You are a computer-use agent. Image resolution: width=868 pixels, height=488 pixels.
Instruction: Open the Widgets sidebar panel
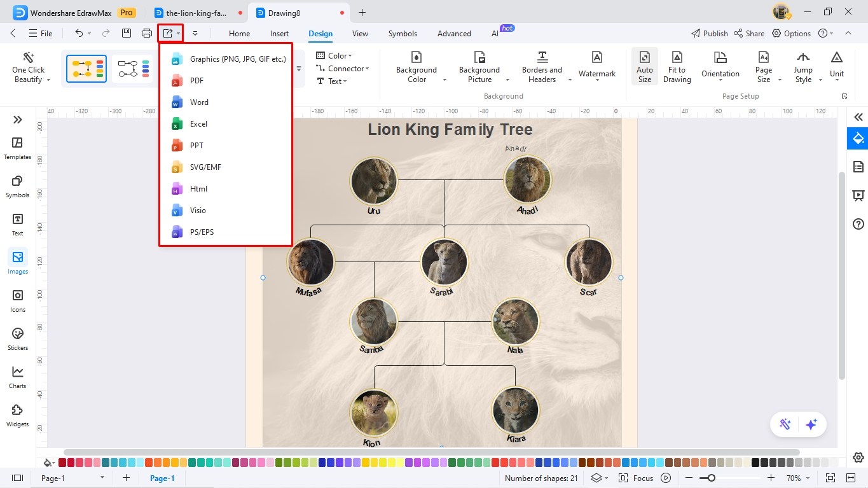tap(18, 415)
